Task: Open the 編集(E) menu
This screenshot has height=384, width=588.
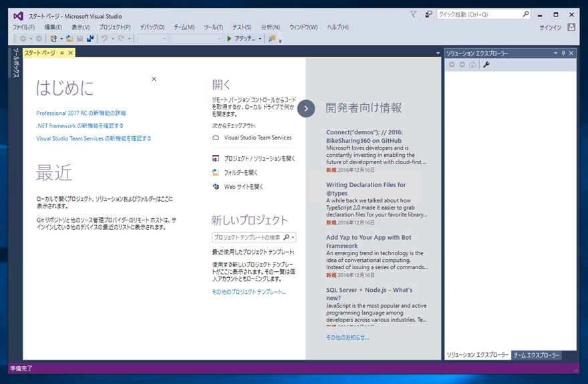Action: 53,27
